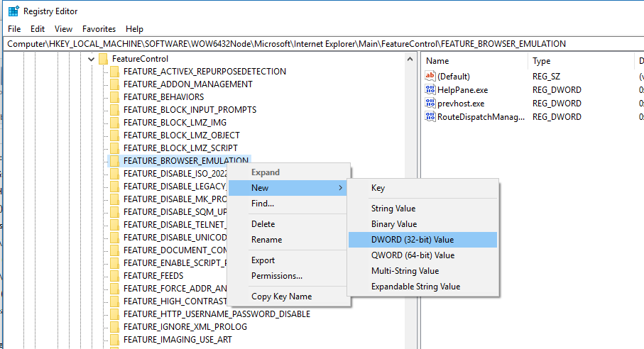
Task: Click folder icon of FEATURE_ADDON_MANAGEMENT
Action: coord(114,84)
